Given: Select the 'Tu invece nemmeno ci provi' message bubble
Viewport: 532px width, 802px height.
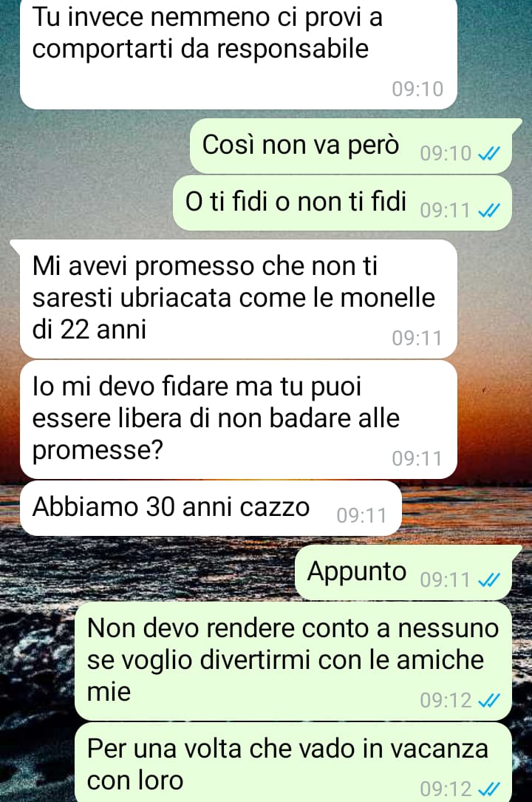Looking at the screenshot, I should click(x=238, y=54).
